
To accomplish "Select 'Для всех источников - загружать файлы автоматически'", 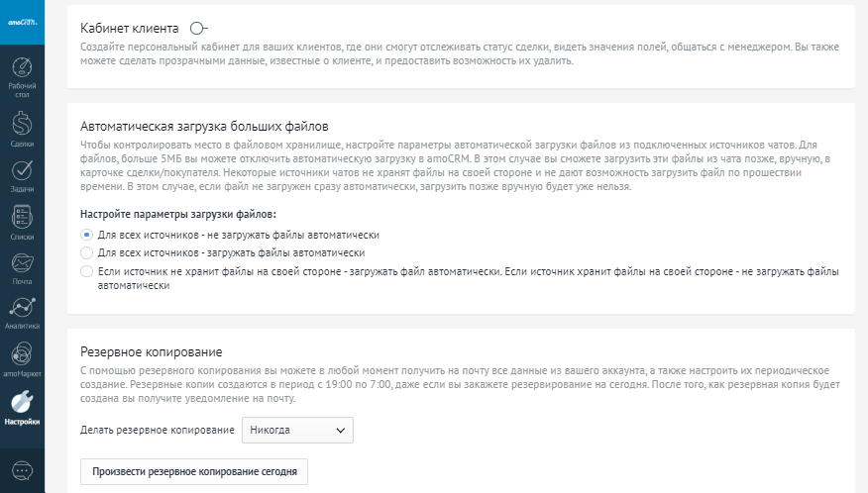I will (86, 252).
